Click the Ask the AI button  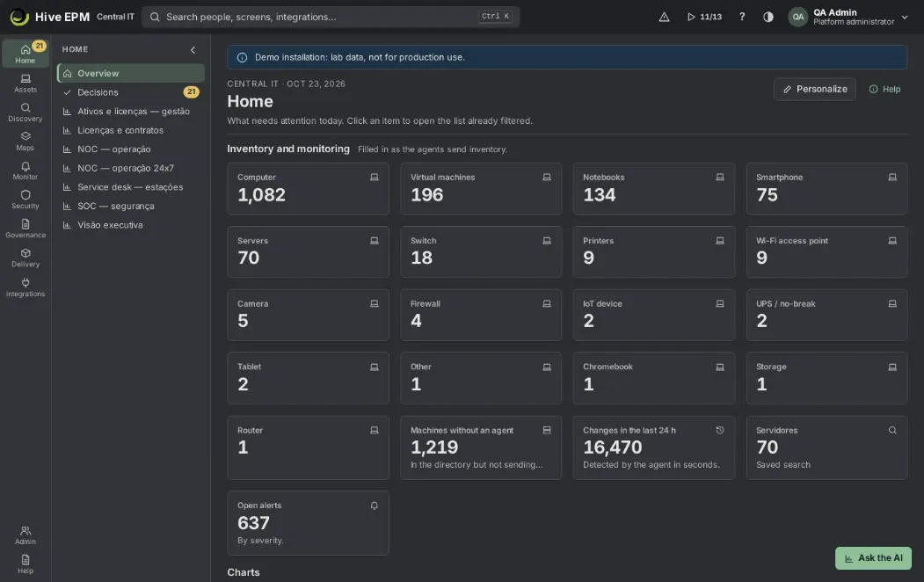click(x=873, y=558)
